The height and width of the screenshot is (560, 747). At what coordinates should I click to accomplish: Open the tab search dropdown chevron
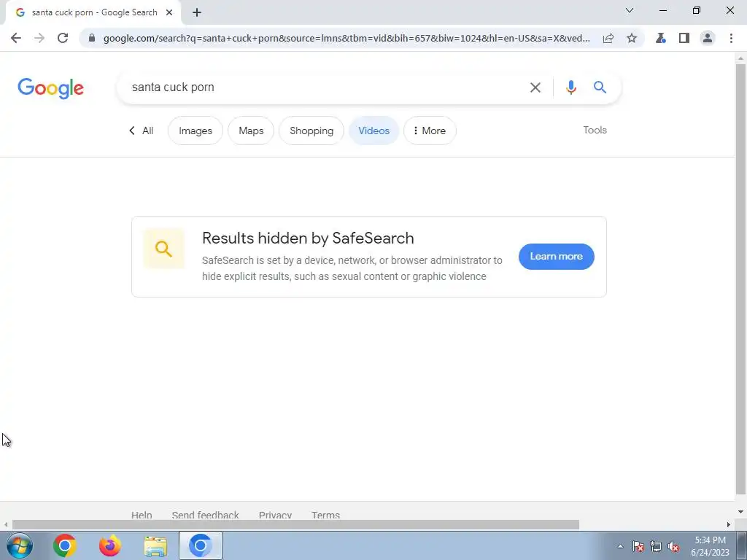click(630, 10)
